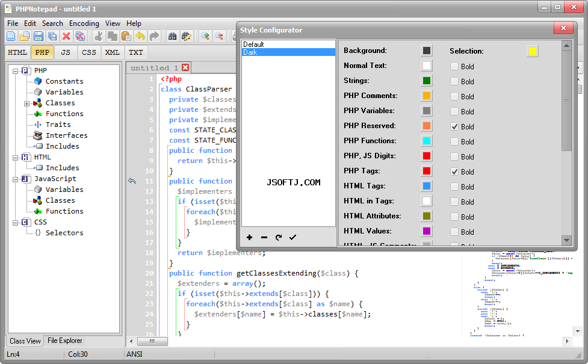Switch language mode to XML
The height and width of the screenshot is (364, 588).
point(112,52)
